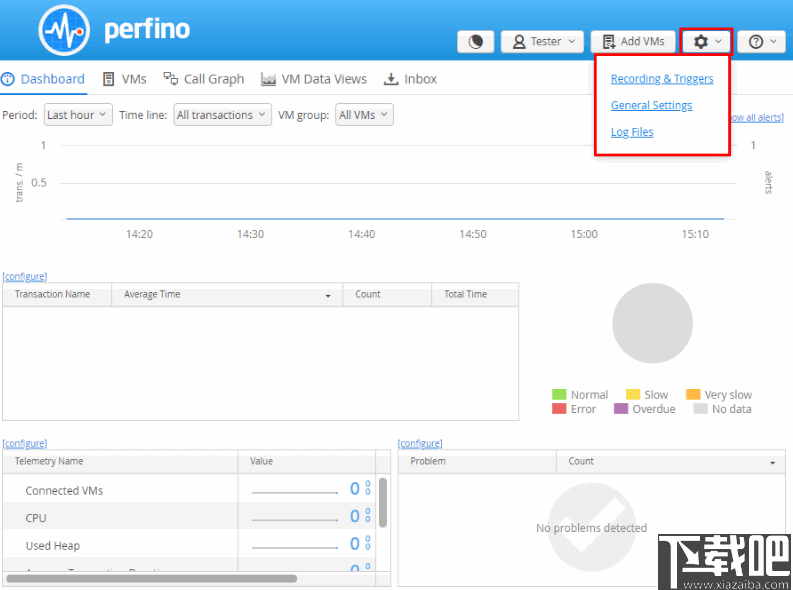
Task: Click the telemetry horizontal scrollbar thumb
Action: pos(152,578)
